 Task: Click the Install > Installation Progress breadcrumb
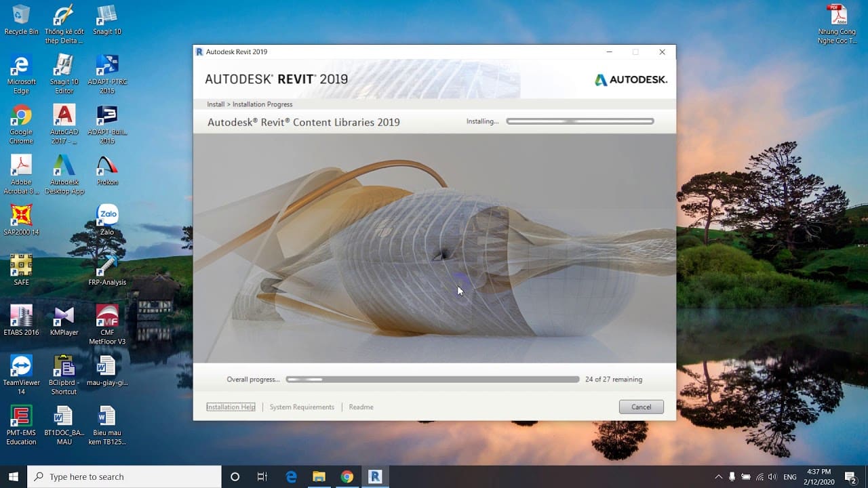tap(250, 104)
